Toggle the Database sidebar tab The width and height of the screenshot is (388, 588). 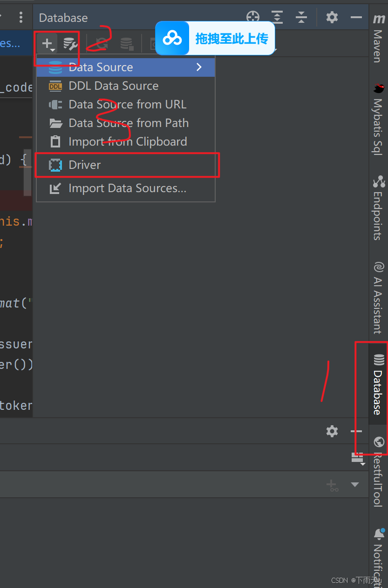pos(378,384)
